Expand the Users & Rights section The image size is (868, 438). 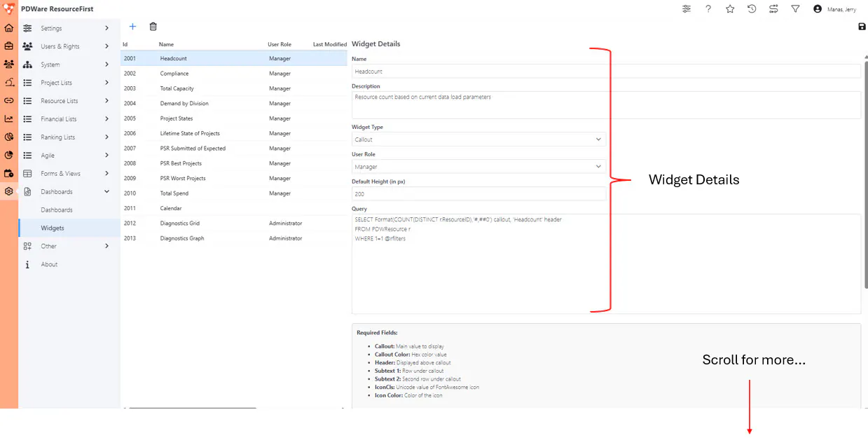pos(69,46)
